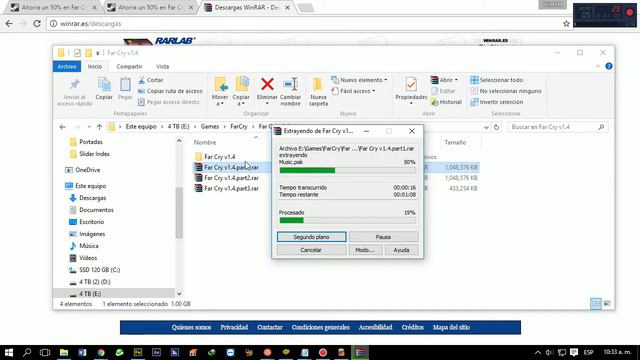Select Documentos in navigation pane

pyautogui.click(x=91, y=210)
